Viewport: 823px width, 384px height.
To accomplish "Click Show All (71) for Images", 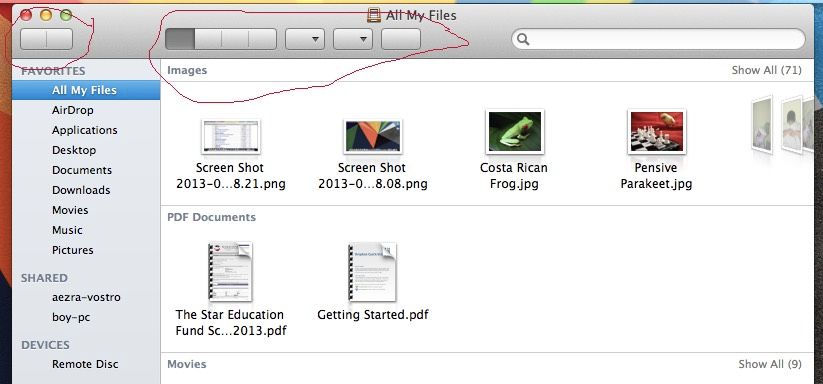I will (766, 70).
